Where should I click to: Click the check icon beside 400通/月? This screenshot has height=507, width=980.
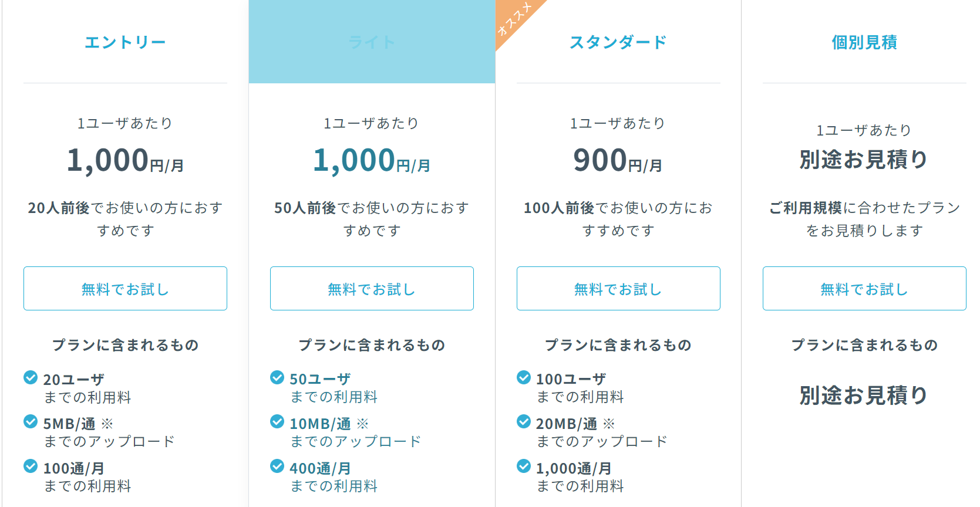pos(277,466)
